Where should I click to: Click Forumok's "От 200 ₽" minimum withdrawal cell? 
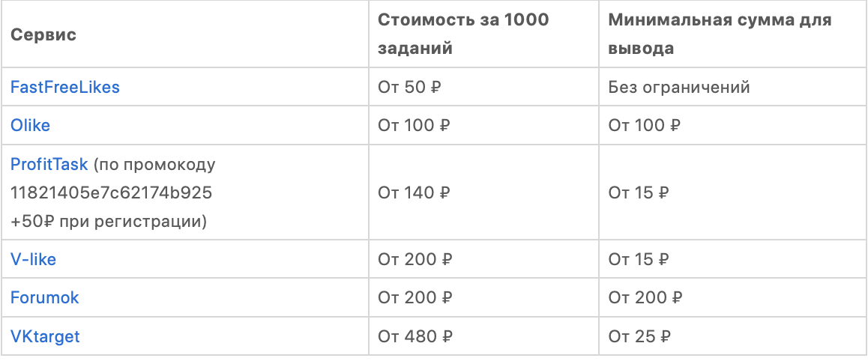pyautogui.click(x=645, y=297)
